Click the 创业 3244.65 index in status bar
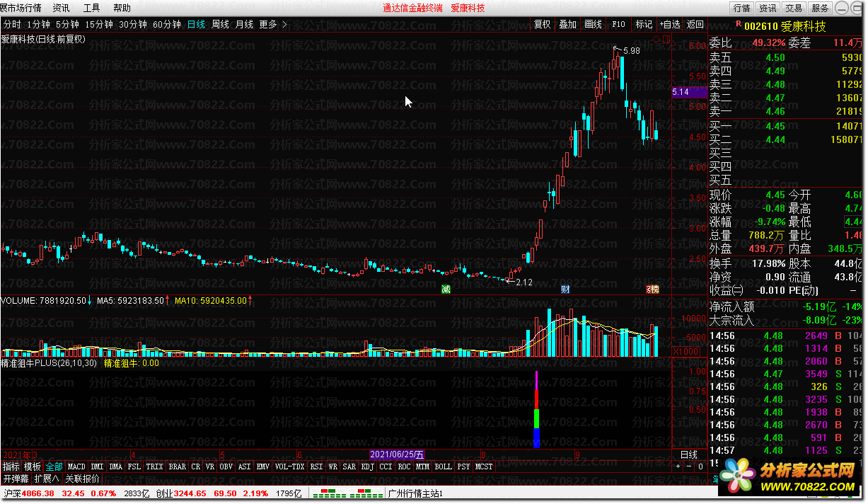This screenshot has height=504, width=868. (181, 493)
